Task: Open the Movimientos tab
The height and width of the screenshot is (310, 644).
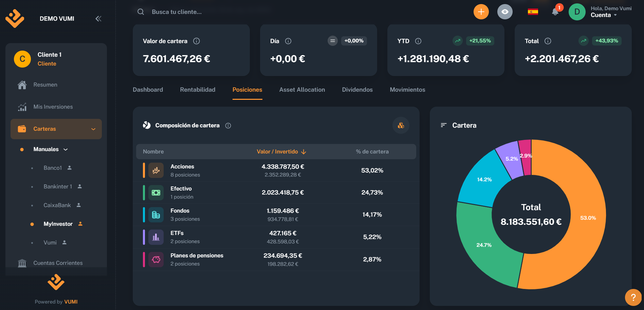Action: [x=407, y=90]
